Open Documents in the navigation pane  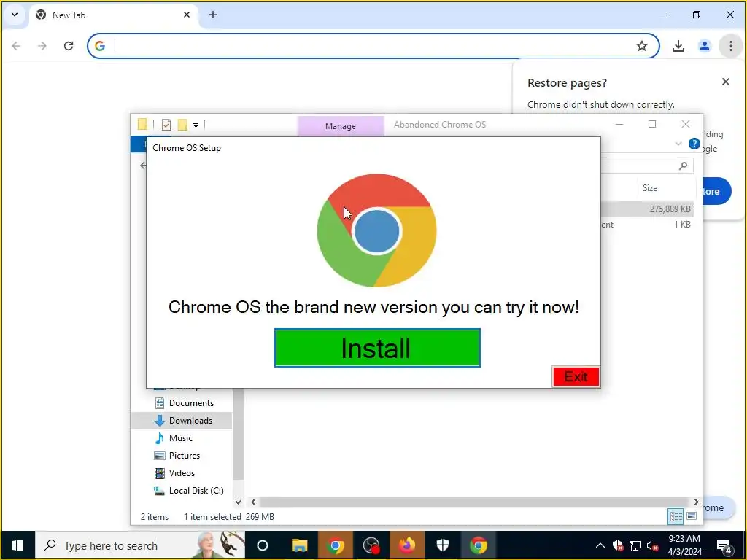(185, 402)
